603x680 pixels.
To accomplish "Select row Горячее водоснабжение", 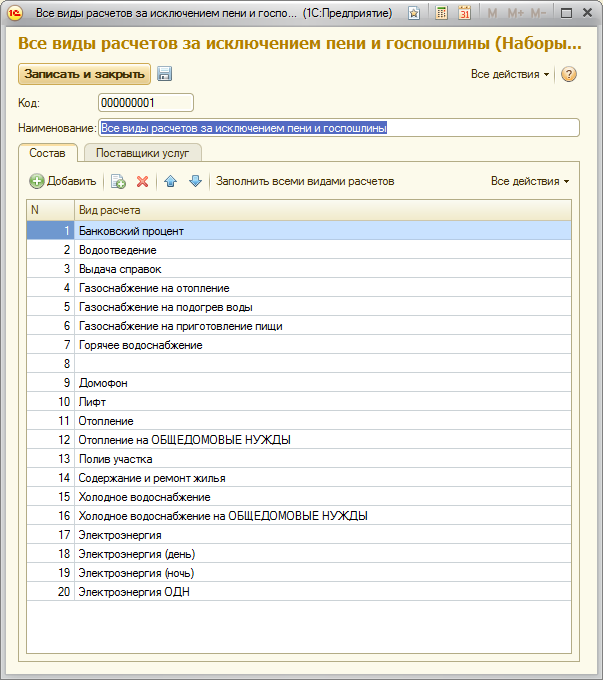I will coord(299,345).
